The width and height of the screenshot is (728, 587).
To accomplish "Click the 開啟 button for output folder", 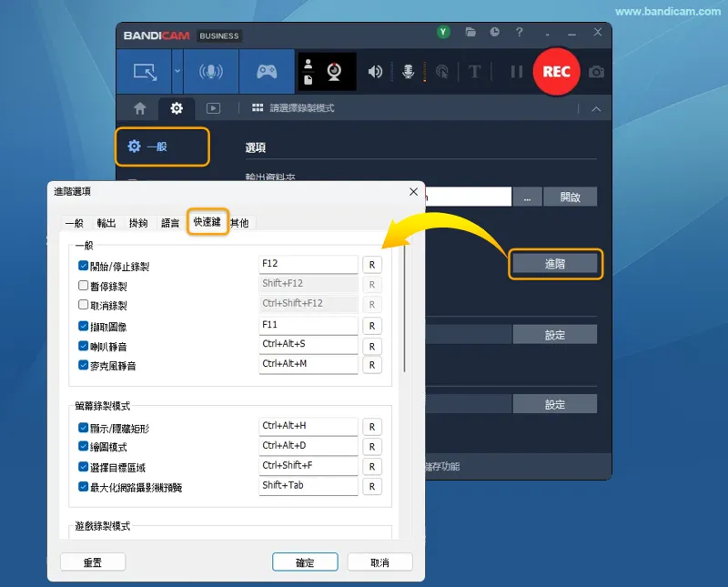I will [571, 197].
